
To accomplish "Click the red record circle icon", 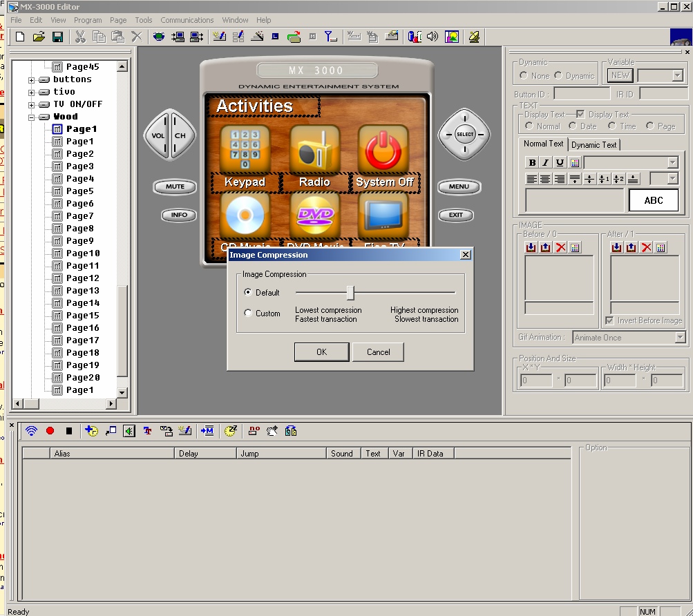I will click(x=50, y=430).
